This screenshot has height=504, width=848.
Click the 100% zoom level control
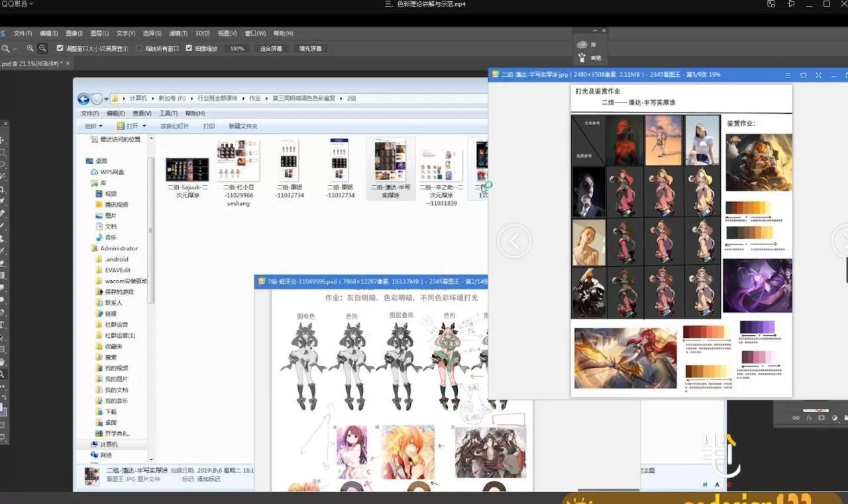coord(237,48)
